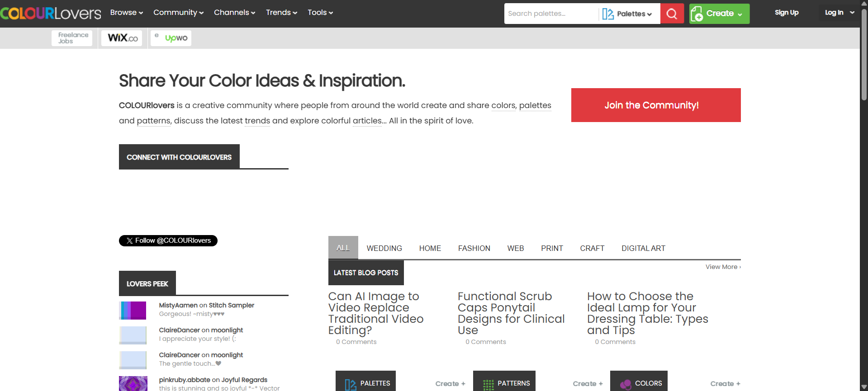Viewport: 868px width, 391px height.
Task: Switch to the DIGITAL ART tab
Action: coord(644,248)
